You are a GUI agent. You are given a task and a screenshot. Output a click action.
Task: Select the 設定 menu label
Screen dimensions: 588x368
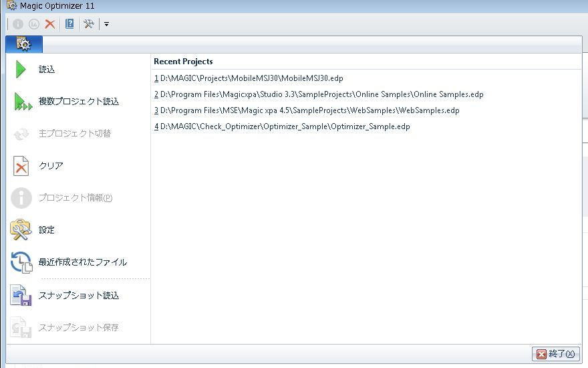click(x=47, y=230)
